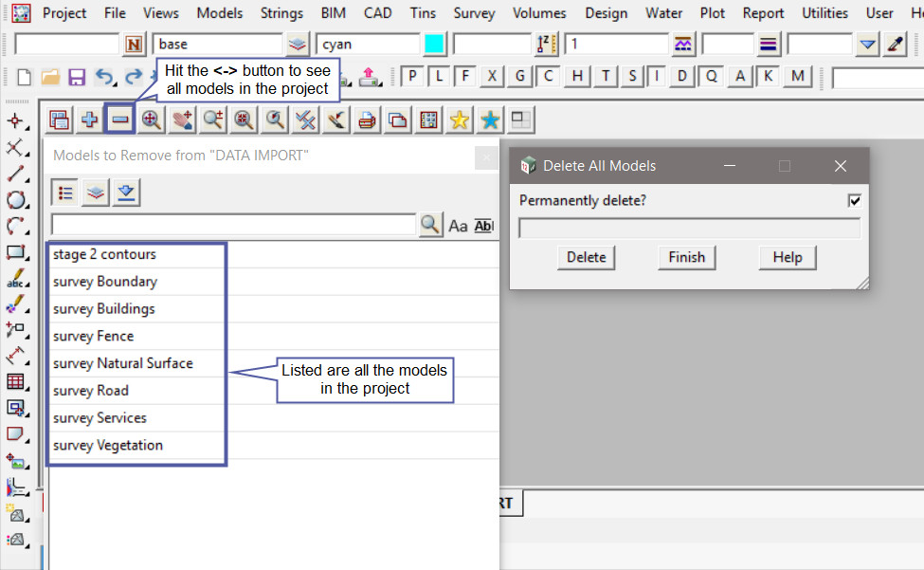Click the print view icon
This screenshot has height=570, width=924.
pyautogui.click(x=367, y=120)
